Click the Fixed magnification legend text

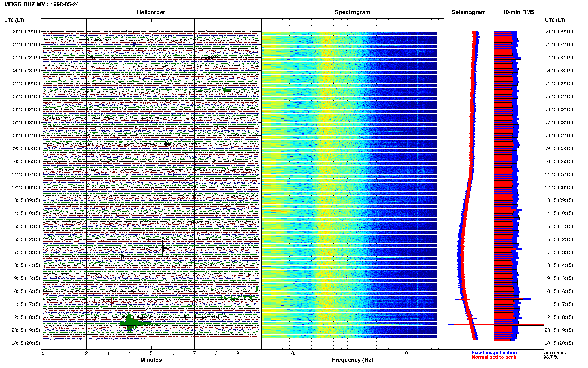(494, 352)
